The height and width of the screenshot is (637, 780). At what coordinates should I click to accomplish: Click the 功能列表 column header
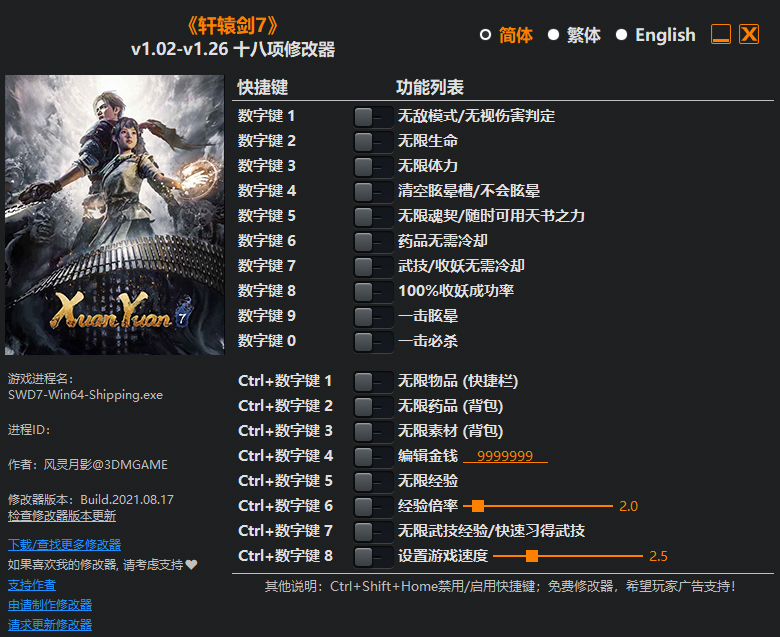pyautogui.click(x=430, y=87)
